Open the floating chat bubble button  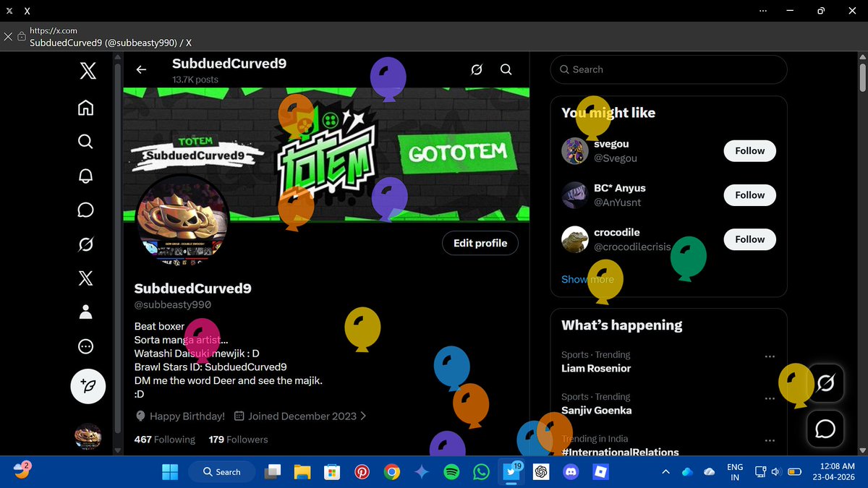point(825,429)
